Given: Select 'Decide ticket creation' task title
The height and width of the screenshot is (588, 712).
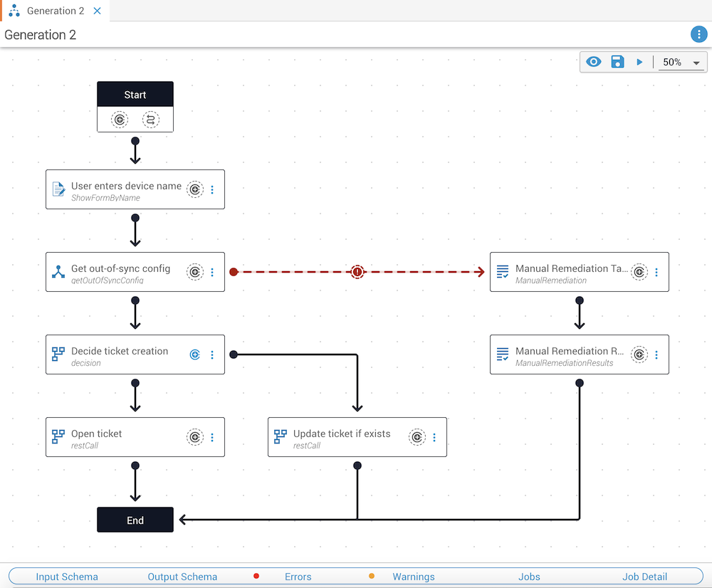Looking at the screenshot, I should point(120,351).
